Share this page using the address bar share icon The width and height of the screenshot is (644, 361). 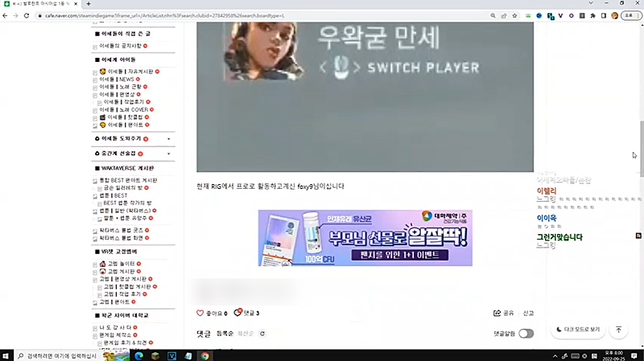(504, 15)
